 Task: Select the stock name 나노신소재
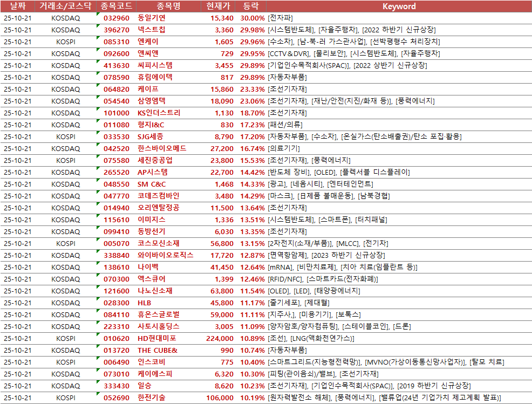tap(155, 291)
